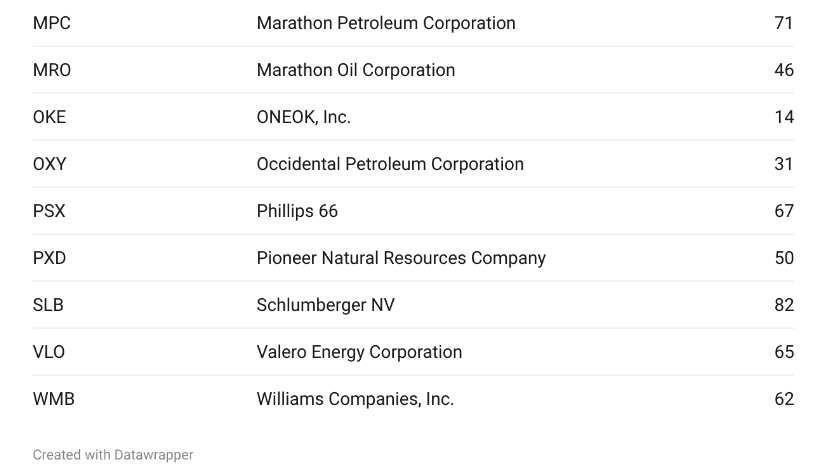Click the WMB ticker symbol
This screenshot has width=829, height=469.
coord(53,400)
